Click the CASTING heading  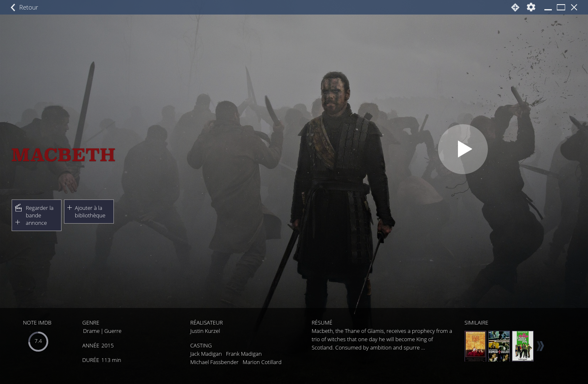(201, 346)
